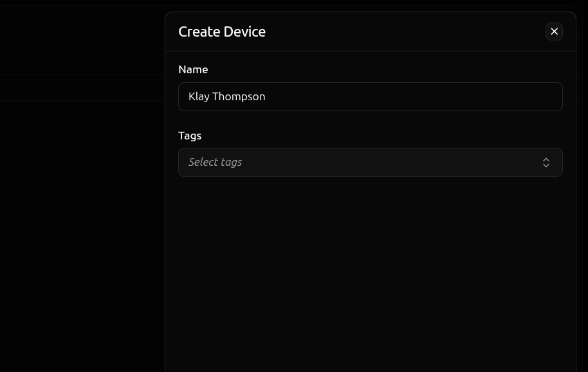Click the "Create Device" dialog title

click(222, 31)
